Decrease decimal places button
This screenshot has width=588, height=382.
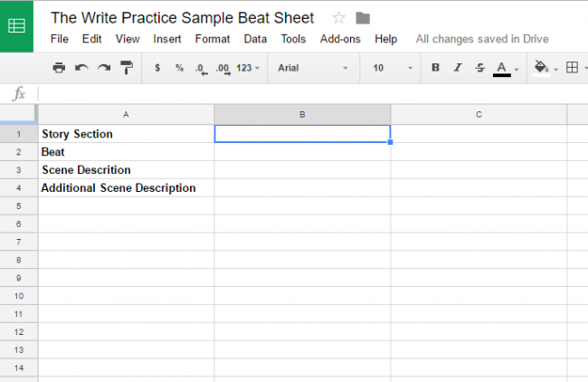pyautogui.click(x=200, y=68)
